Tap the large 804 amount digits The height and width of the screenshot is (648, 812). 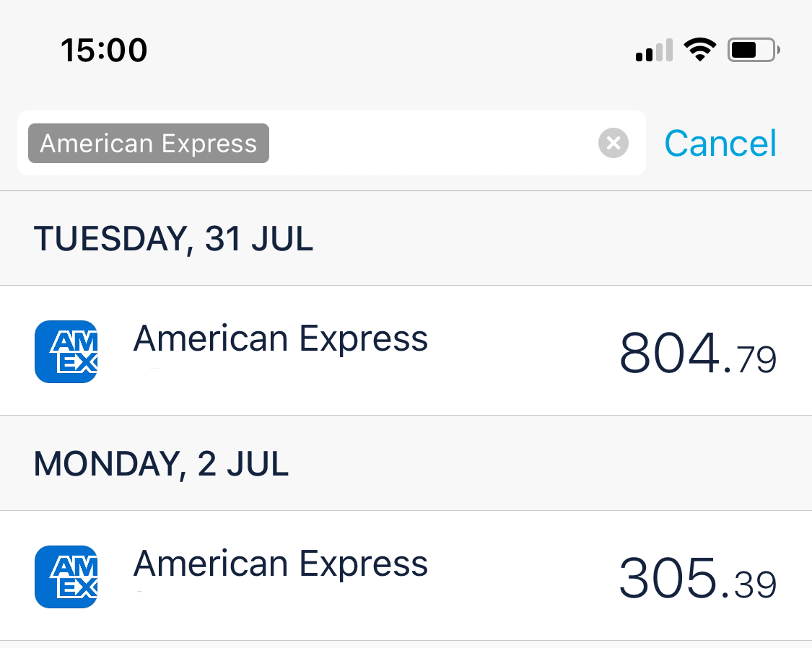pyautogui.click(x=669, y=354)
